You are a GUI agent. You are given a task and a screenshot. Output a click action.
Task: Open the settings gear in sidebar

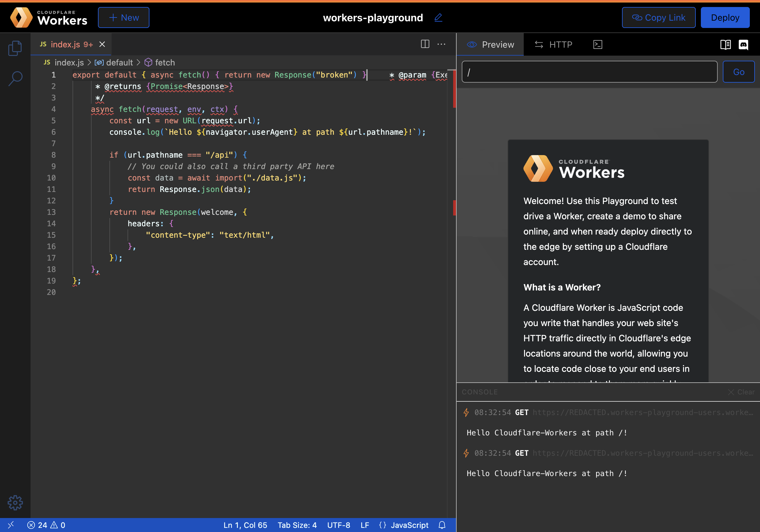15,502
